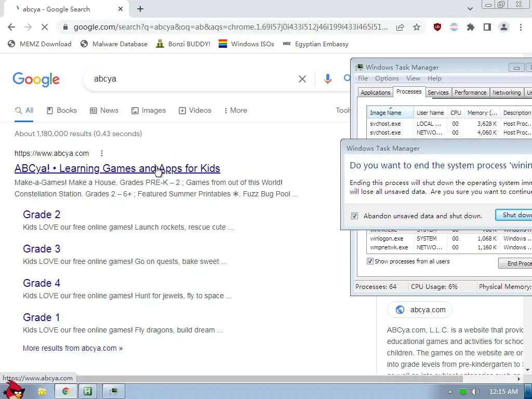Start voice search with microphone icon

(327, 79)
